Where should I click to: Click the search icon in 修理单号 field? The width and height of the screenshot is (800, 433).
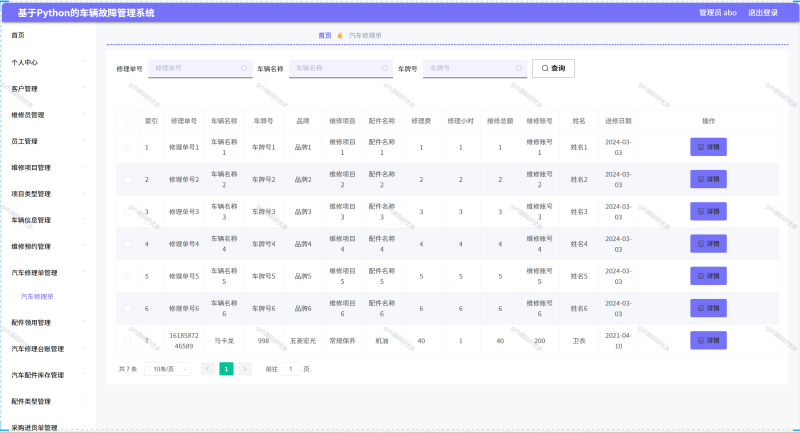click(244, 68)
